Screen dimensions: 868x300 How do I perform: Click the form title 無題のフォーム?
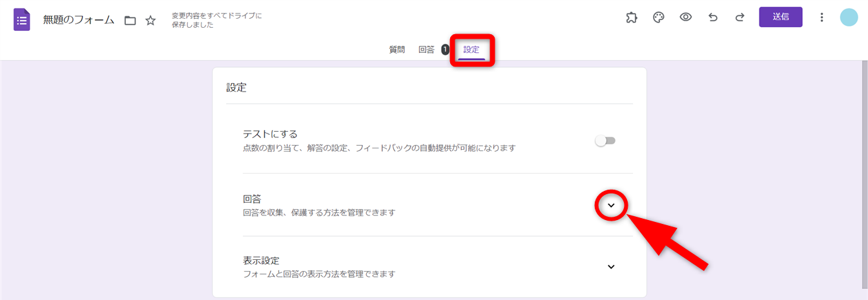click(79, 21)
